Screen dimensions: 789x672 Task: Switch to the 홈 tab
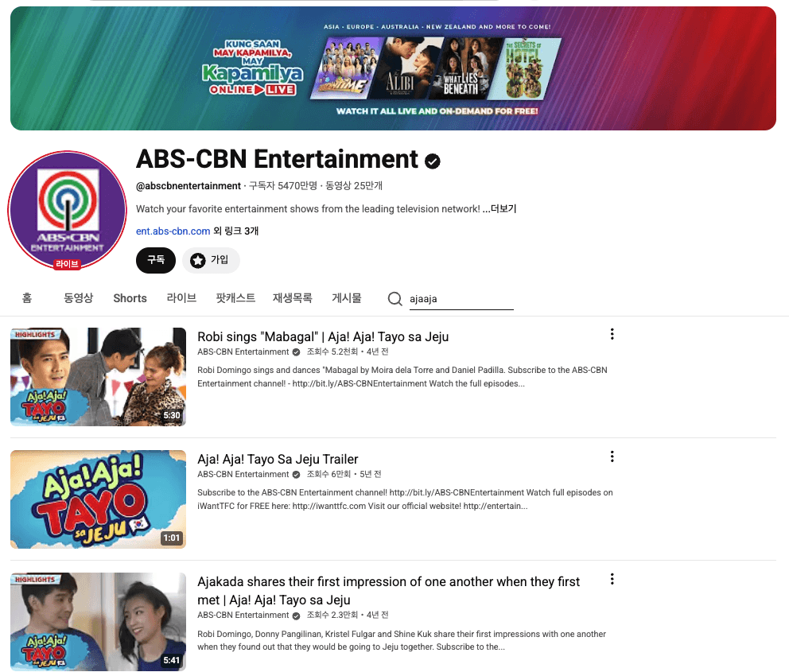[27, 298]
